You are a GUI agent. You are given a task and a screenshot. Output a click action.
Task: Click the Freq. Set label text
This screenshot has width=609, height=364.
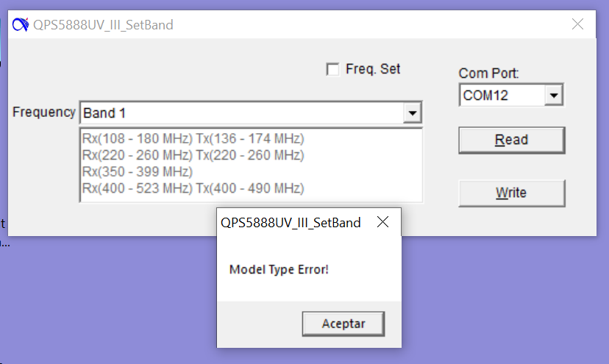point(373,69)
